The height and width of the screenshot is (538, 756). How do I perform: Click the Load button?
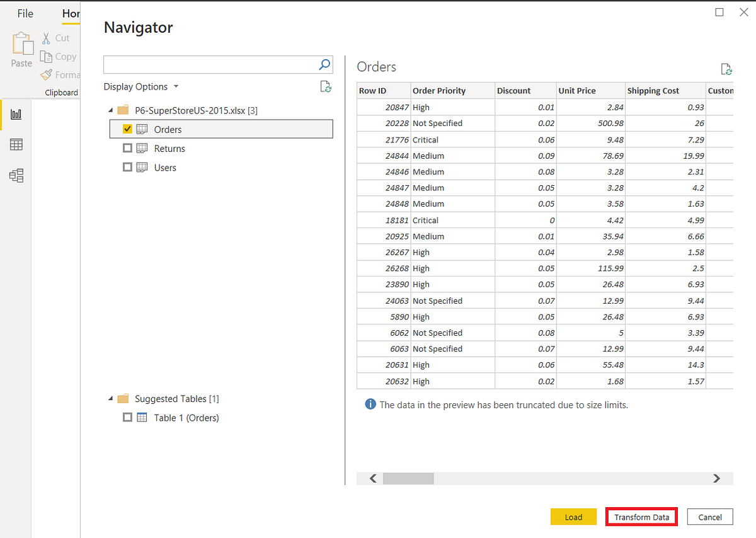pos(573,517)
